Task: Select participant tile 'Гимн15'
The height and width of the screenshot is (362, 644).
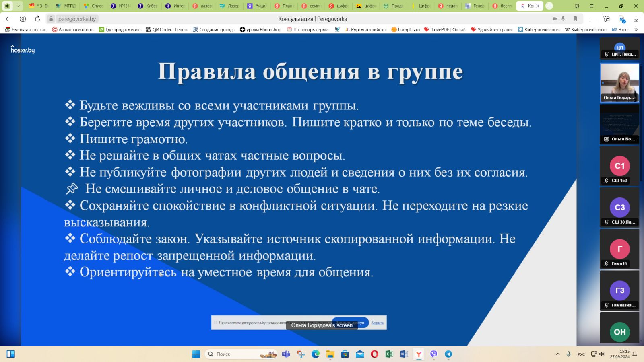Action: [619, 249]
